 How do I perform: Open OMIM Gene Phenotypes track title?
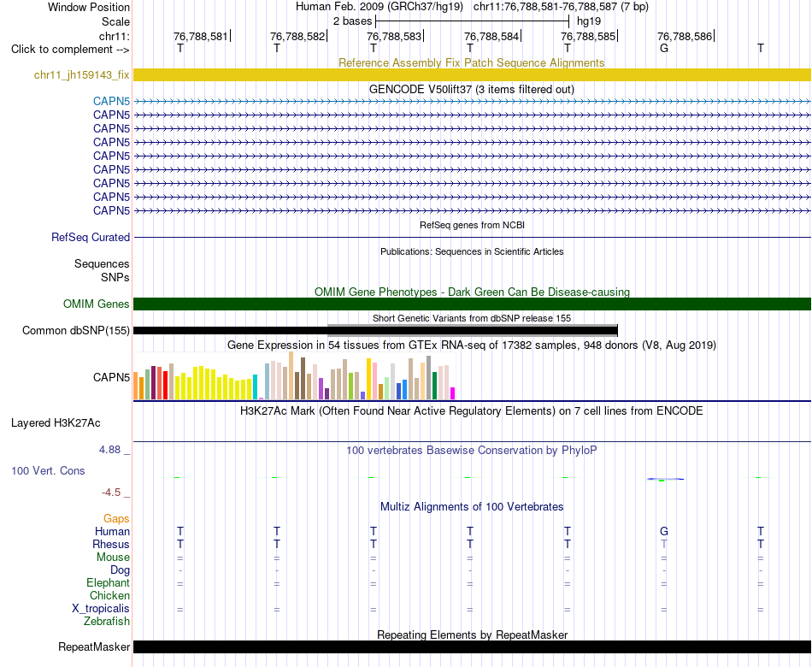(472, 292)
